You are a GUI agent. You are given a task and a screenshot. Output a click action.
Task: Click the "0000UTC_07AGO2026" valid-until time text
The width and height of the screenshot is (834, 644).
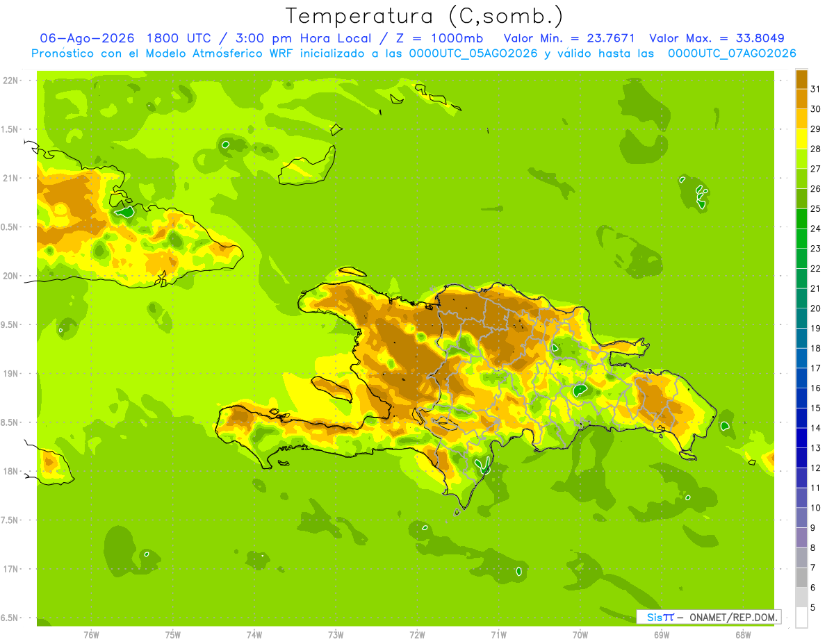click(732, 53)
